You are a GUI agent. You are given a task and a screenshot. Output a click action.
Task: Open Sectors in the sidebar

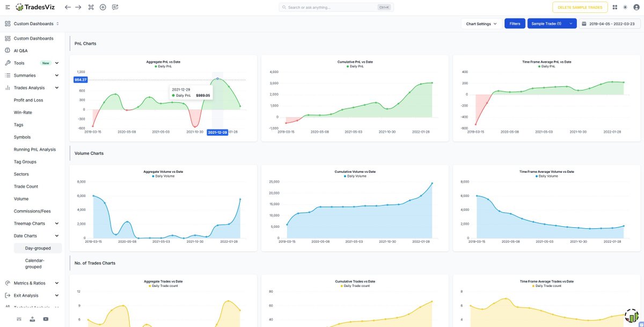coord(21,174)
